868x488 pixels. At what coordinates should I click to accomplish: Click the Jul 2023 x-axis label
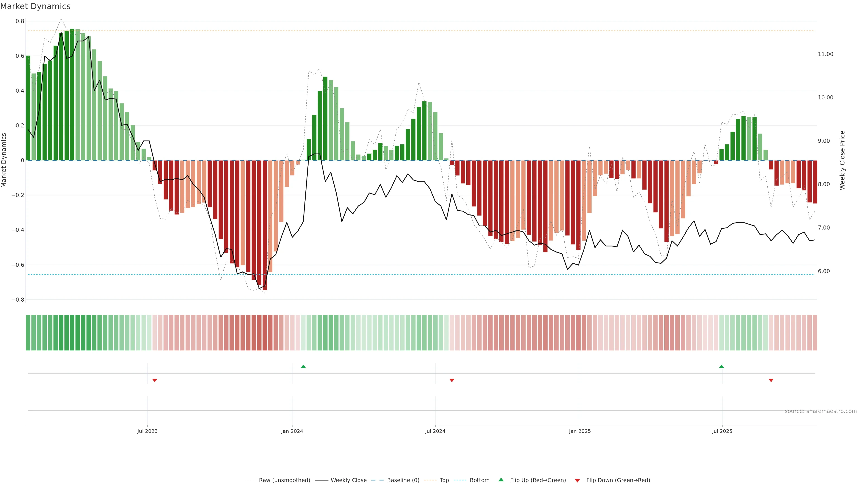pos(147,431)
